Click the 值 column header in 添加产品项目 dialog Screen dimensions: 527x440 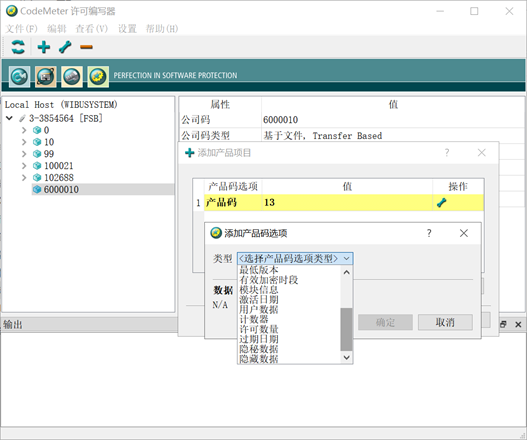pyautogui.click(x=347, y=187)
